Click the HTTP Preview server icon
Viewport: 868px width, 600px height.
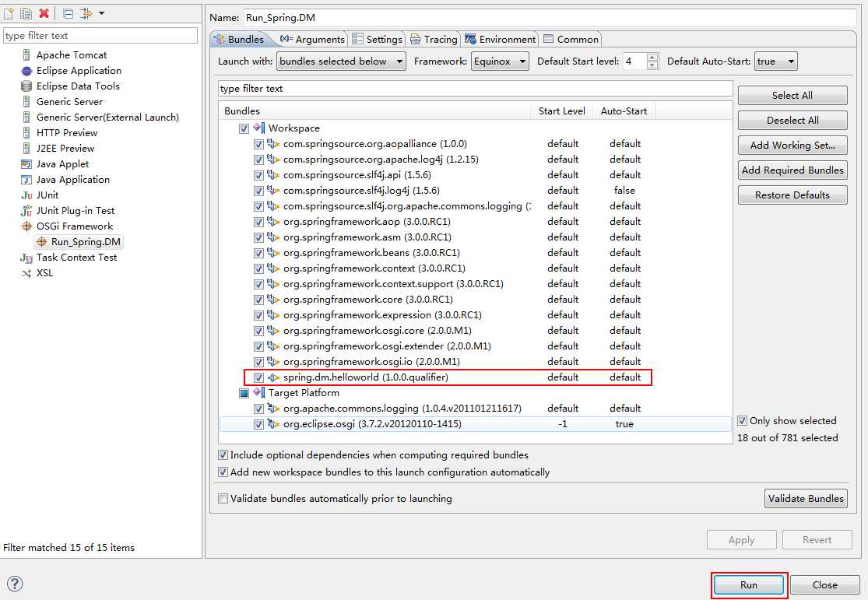(26, 133)
